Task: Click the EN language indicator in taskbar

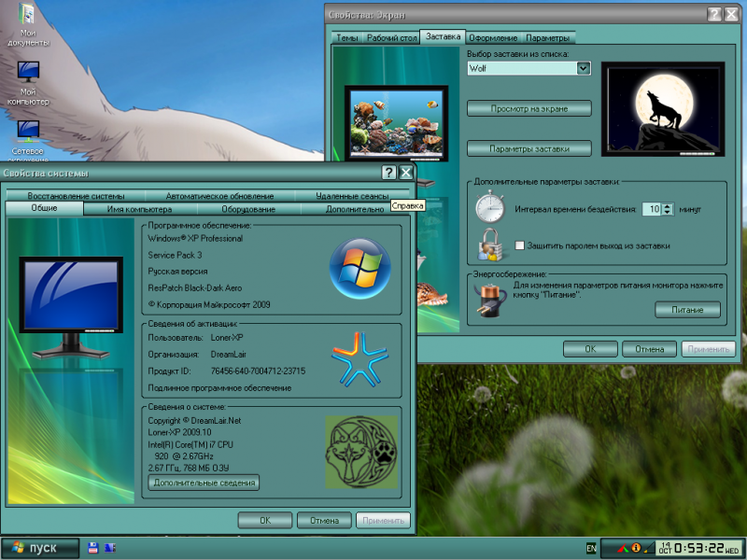Action: point(590,548)
